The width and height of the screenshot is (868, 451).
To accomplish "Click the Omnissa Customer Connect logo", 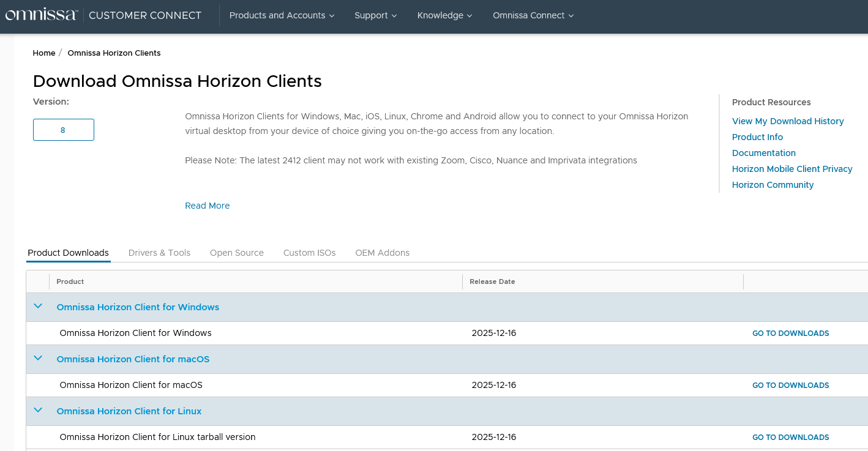I will [103, 15].
